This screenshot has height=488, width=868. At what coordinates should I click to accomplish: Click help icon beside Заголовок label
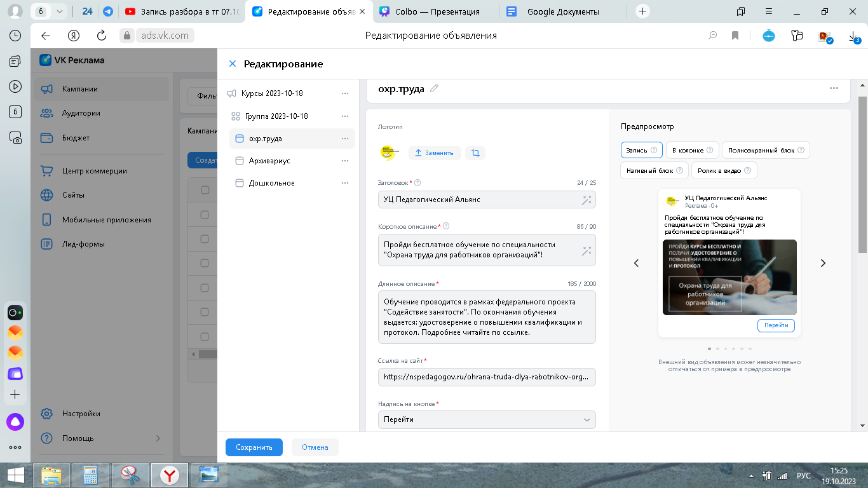(x=418, y=183)
